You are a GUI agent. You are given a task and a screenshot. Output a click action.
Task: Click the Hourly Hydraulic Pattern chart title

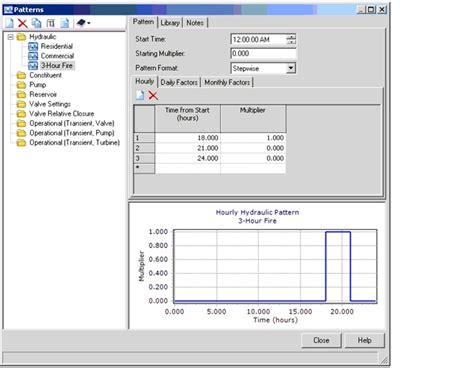pyautogui.click(x=257, y=212)
